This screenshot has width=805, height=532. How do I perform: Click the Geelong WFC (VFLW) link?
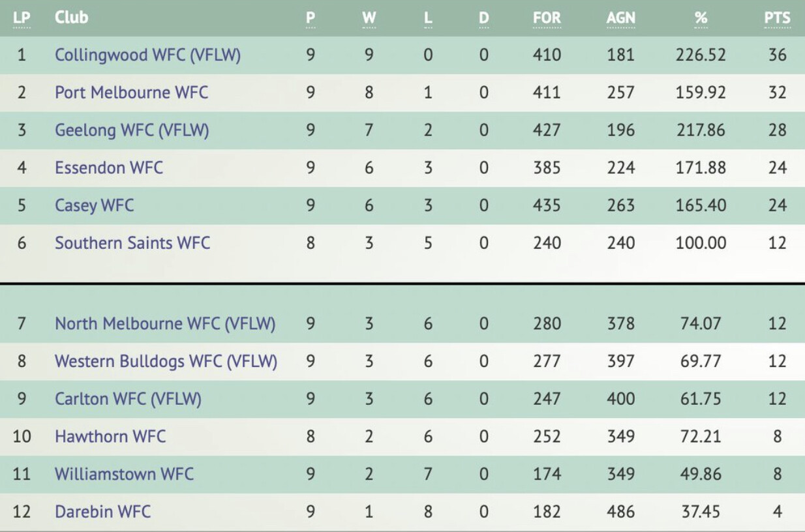coord(132,130)
